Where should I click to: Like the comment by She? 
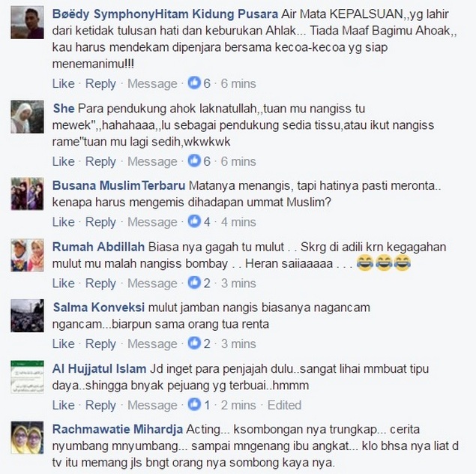63,161
